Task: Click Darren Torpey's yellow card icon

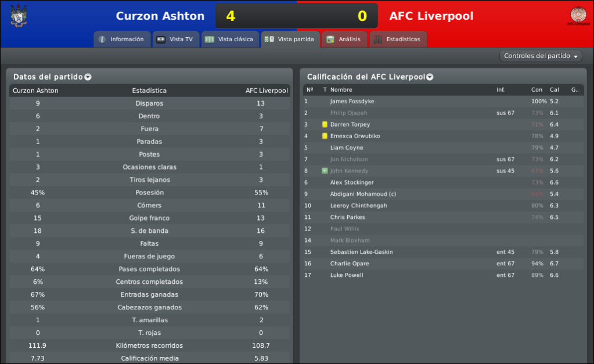Action: [x=325, y=124]
